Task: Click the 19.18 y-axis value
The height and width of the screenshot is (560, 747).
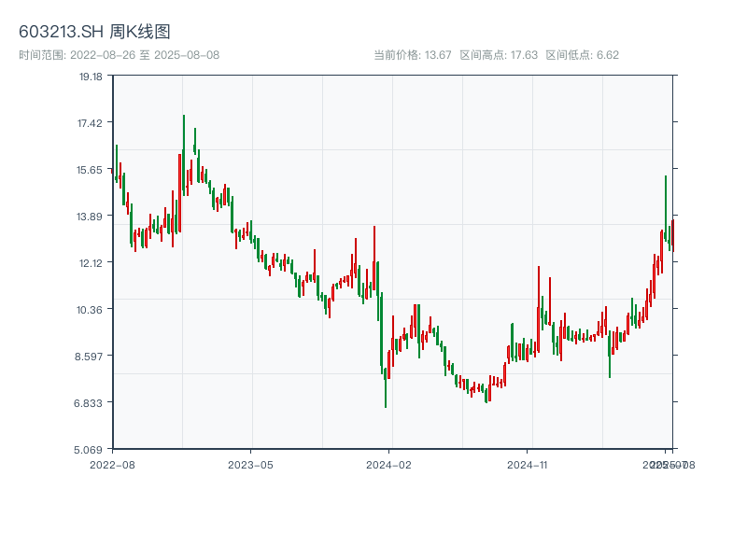Action: point(91,77)
